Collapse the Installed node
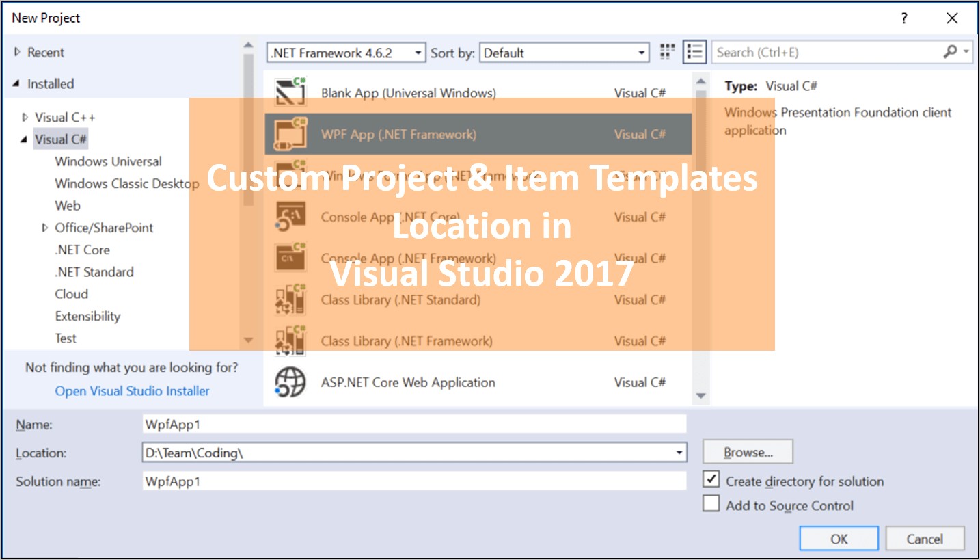Image resolution: width=980 pixels, height=560 pixels. tap(16, 84)
